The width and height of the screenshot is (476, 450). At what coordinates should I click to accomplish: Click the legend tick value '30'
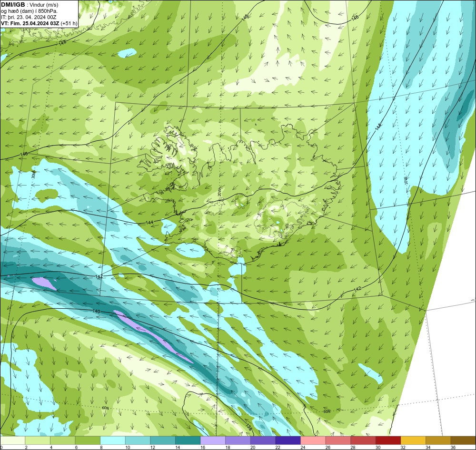(378, 447)
